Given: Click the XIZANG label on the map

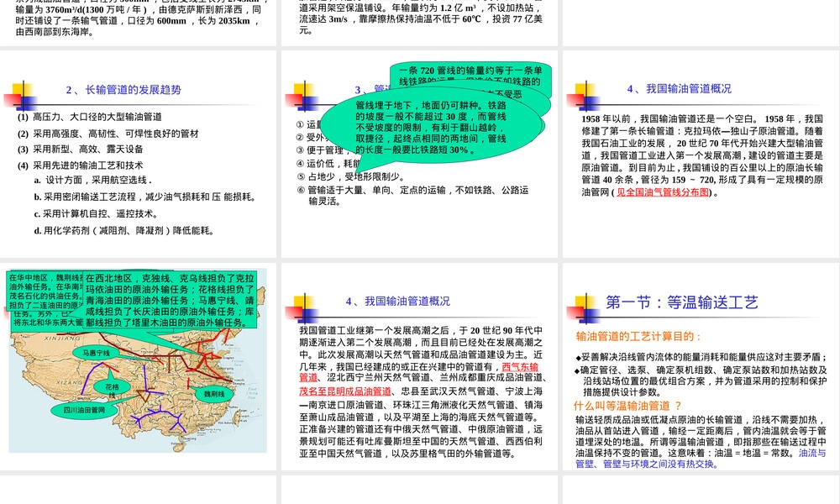Looking at the screenshot, I should click(x=70, y=382).
